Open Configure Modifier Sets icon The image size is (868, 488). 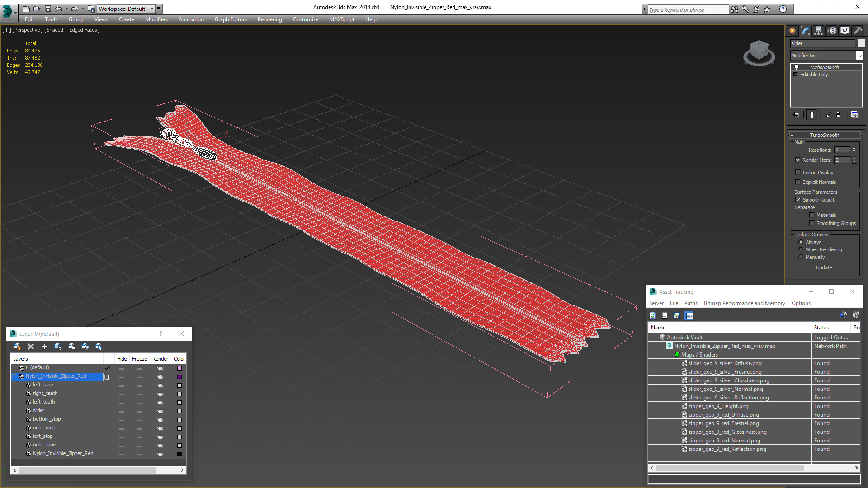pyautogui.click(x=854, y=115)
